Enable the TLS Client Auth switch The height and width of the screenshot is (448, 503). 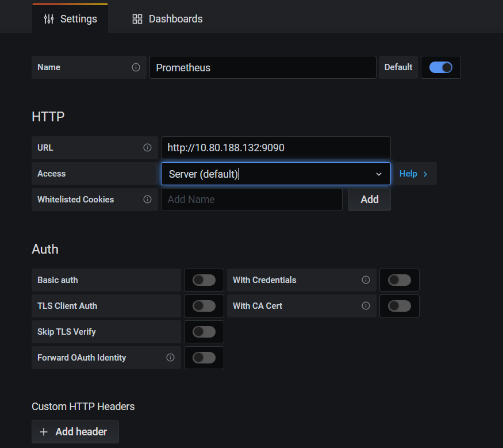pyautogui.click(x=204, y=306)
